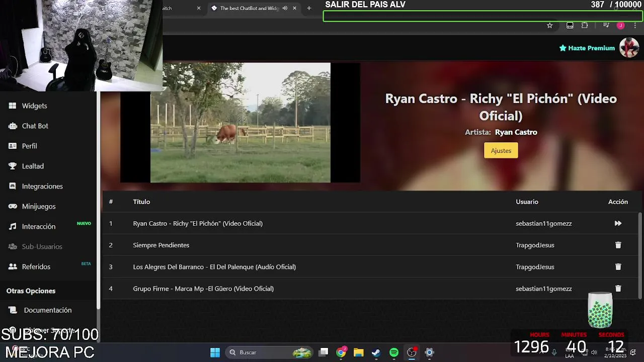The height and width of the screenshot is (362, 644).
Task: Delete Siempre Pendientes from the queue
Action: pyautogui.click(x=618, y=245)
